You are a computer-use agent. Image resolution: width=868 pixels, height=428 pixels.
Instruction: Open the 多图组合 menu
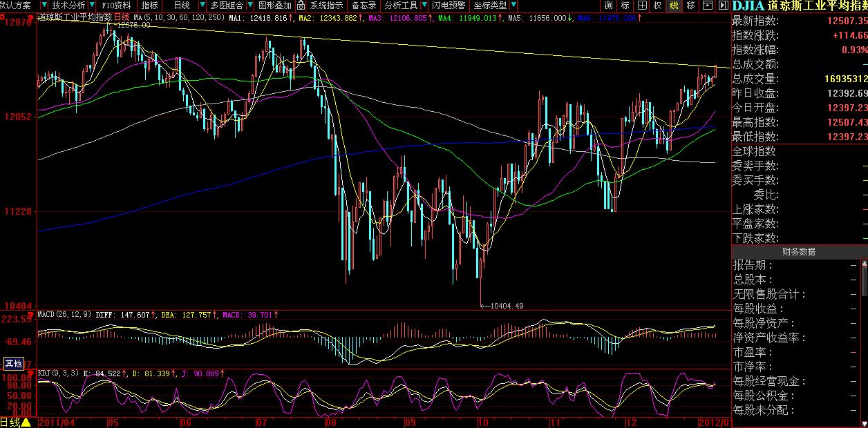[227, 6]
